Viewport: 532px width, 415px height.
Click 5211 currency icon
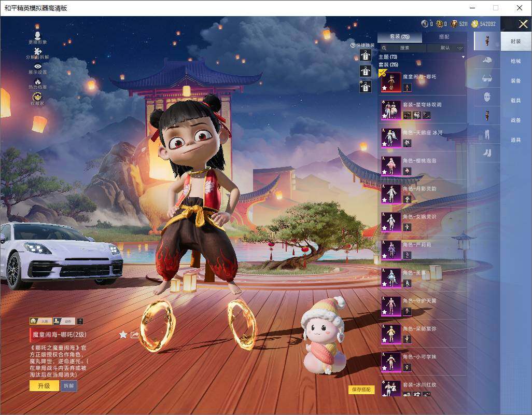point(454,24)
